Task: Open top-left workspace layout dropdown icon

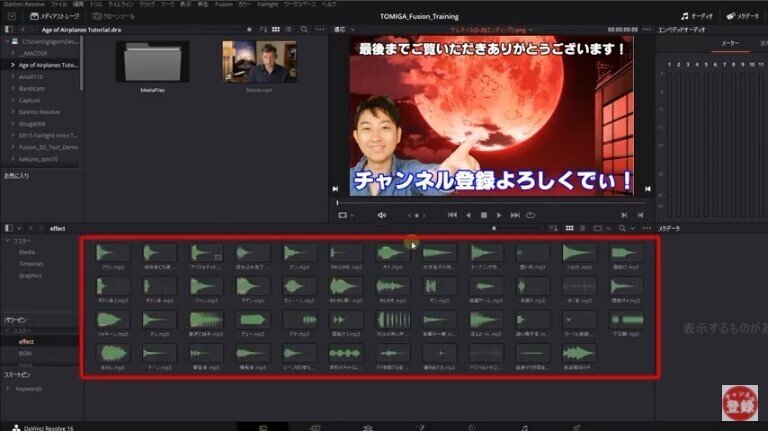Action: pyautogui.click(x=12, y=16)
